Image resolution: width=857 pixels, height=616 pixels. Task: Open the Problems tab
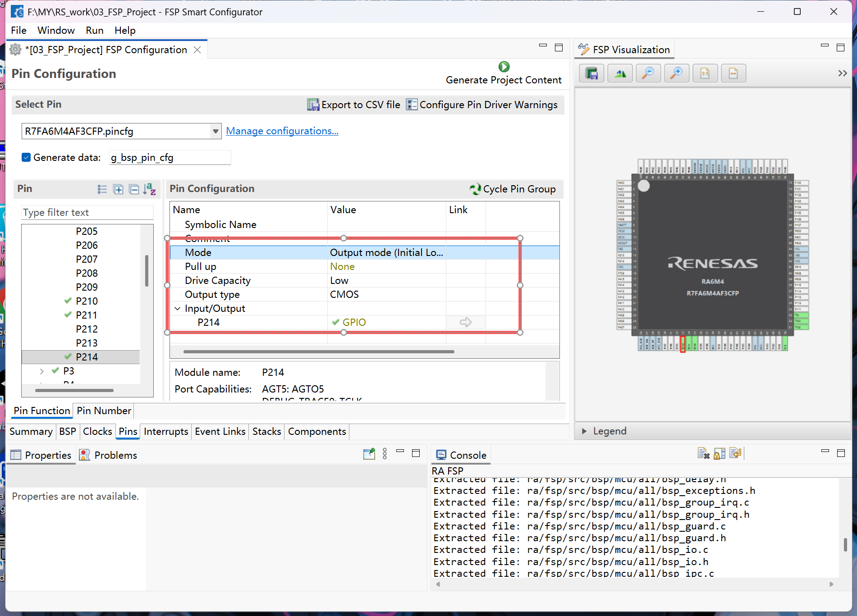[108, 455]
